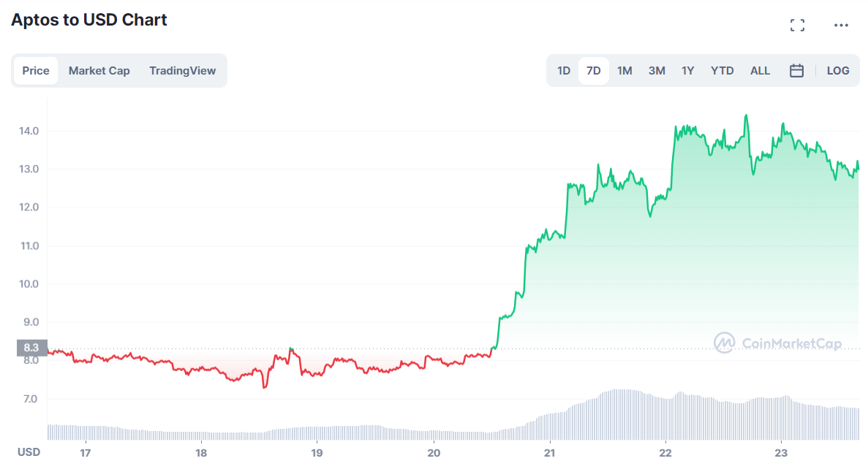Select the 1D time range
The image size is (868, 461).
pos(564,71)
